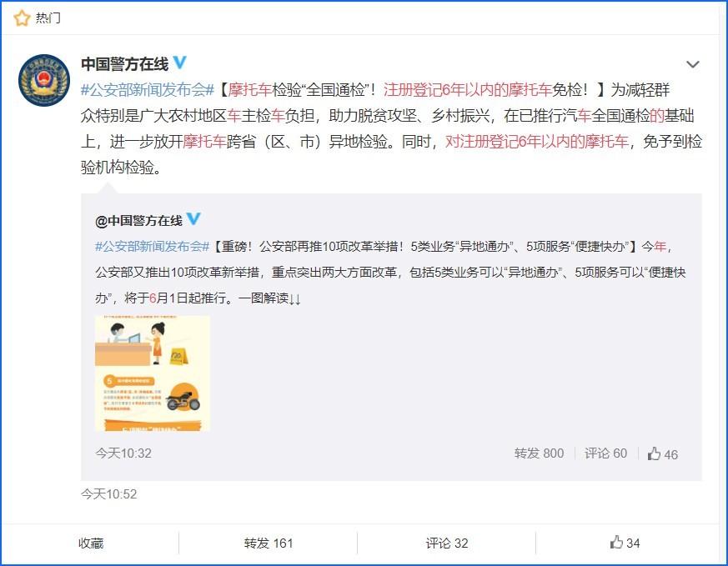Enlarge the infographic thumbnail image

(x=152, y=373)
